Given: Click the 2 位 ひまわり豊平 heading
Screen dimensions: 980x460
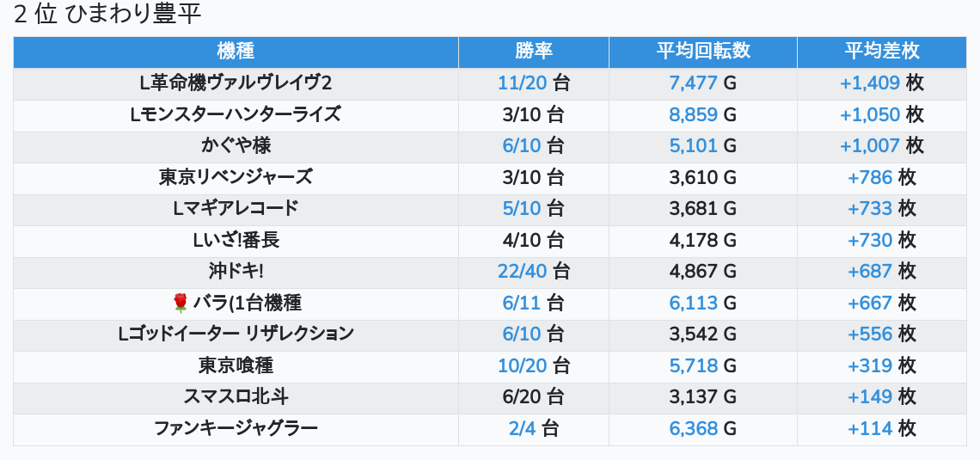Looking at the screenshot, I should pos(107,15).
